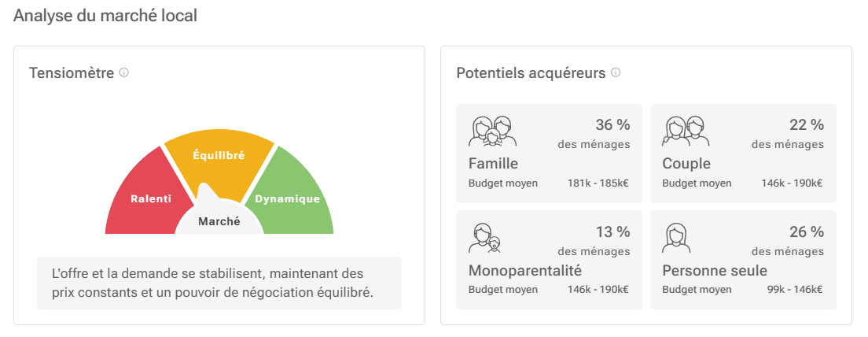Click the Famille household icon
The image size is (868, 337).
pos(493,131)
